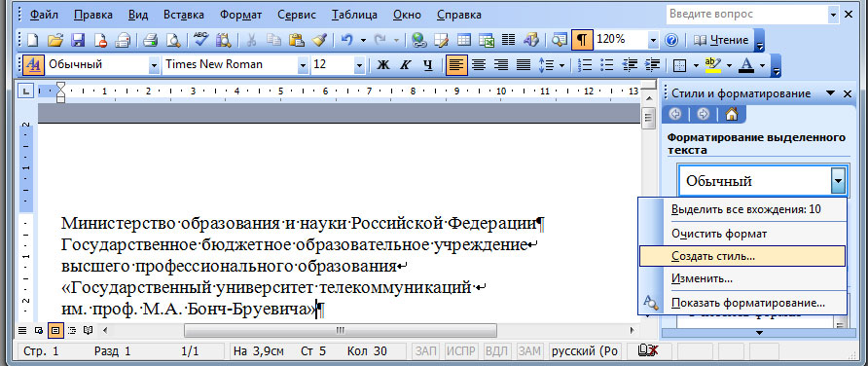
Task: Click in the Введите вопрос help field
Action: (x=746, y=14)
